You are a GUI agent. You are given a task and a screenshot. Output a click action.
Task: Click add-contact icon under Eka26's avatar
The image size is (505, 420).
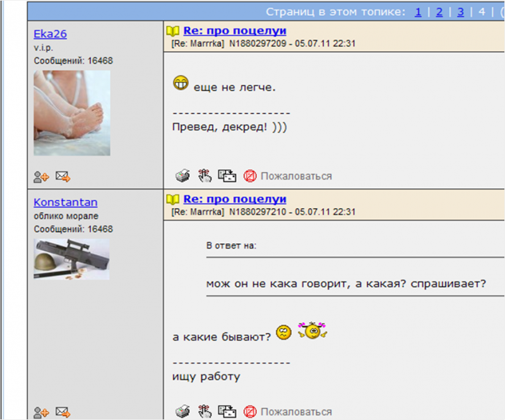(x=41, y=177)
